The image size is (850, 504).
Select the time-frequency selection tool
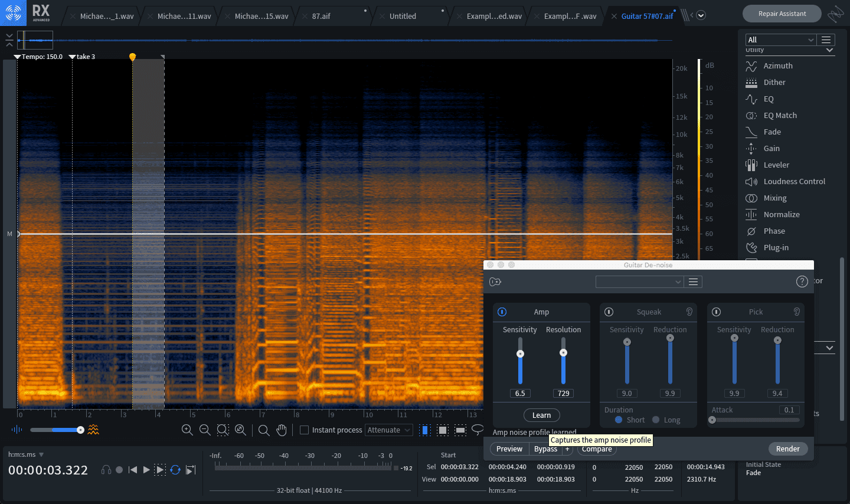click(x=443, y=430)
